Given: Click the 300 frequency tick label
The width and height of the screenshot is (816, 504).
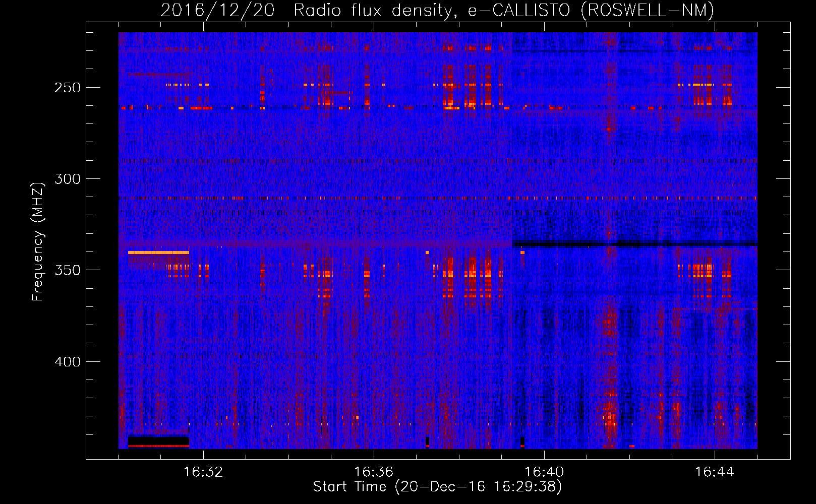Looking at the screenshot, I should pyautogui.click(x=68, y=179).
